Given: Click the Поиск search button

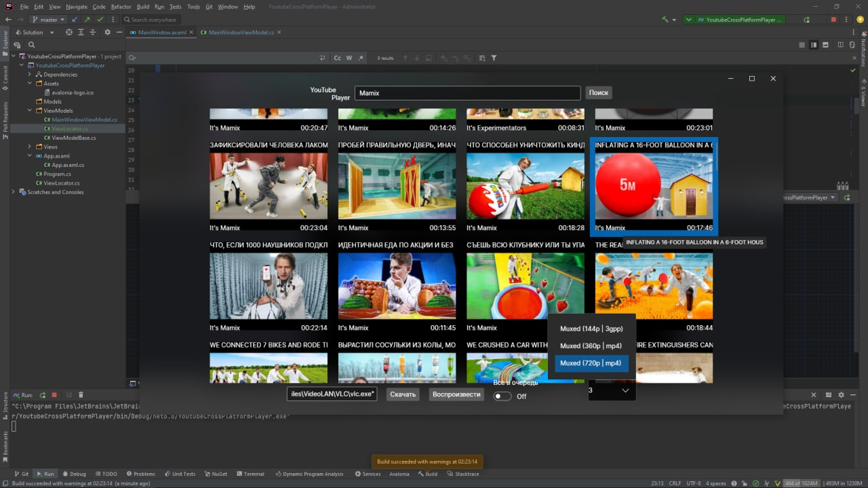Looking at the screenshot, I should click(599, 93).
